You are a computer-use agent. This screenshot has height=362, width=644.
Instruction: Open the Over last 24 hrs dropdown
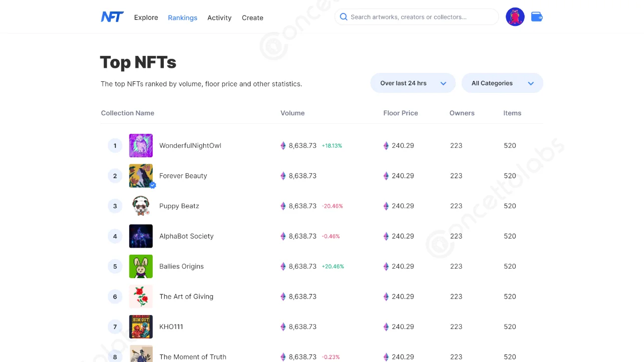[412, 83]
